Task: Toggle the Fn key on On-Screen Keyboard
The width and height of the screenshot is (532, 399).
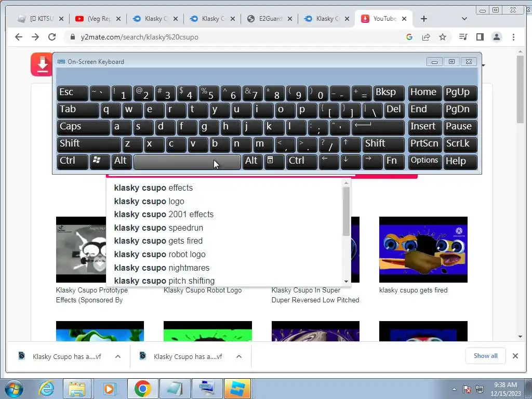Action: click(x=394, y=161)
